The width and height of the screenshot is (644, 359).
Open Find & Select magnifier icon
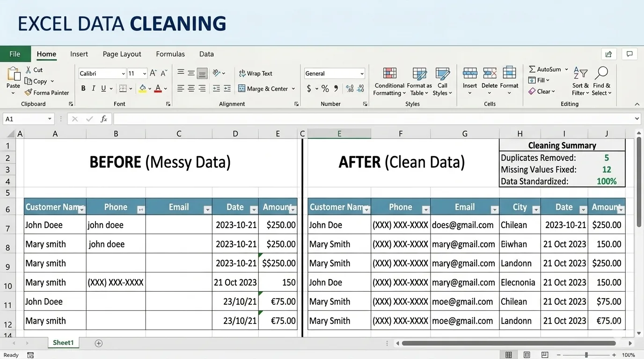click(601, 73)
